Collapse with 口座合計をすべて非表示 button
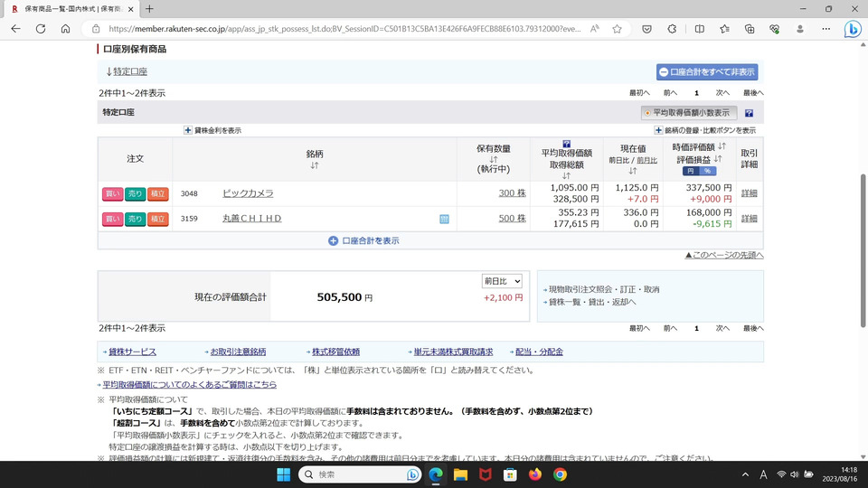Image resolution: width=868 pixels, height=488 pixels. tap(707, 72)
